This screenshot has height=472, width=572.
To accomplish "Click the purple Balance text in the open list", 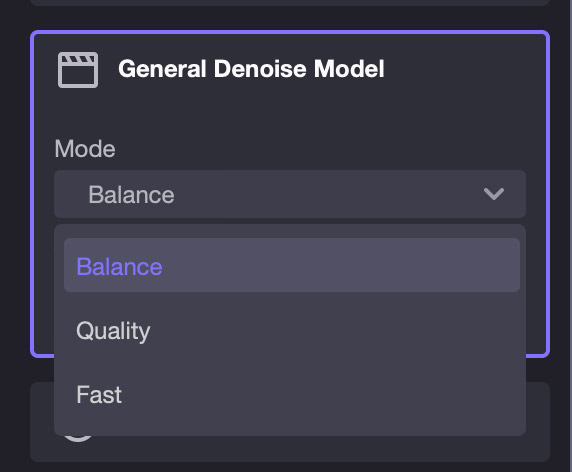I will [119, 267].
